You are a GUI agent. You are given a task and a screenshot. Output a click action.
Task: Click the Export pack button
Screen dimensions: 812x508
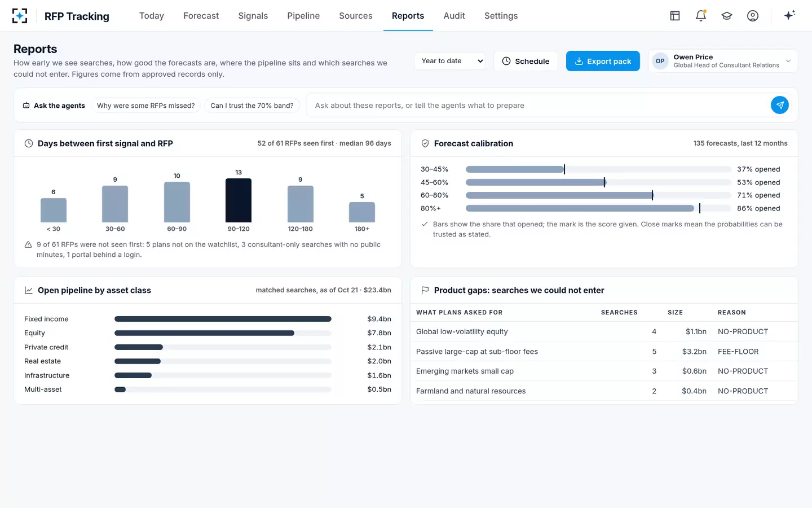(x=603, y=61)
